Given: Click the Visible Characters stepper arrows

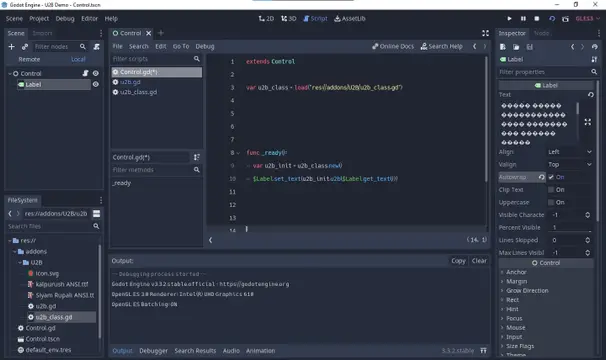Looking at the screenshot, I should pyautogui.click(x=587, y=215).
